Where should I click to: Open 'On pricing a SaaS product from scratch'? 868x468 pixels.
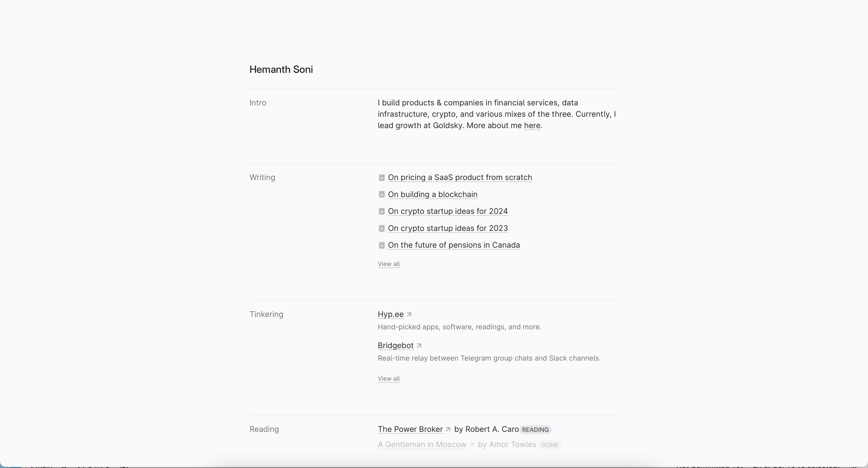pos(460,177)
